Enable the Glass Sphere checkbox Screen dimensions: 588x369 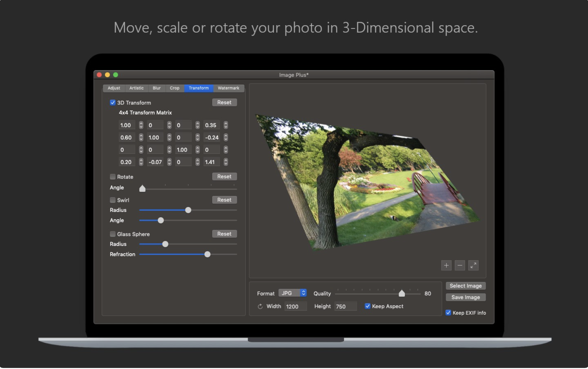(x=113, y=234)
